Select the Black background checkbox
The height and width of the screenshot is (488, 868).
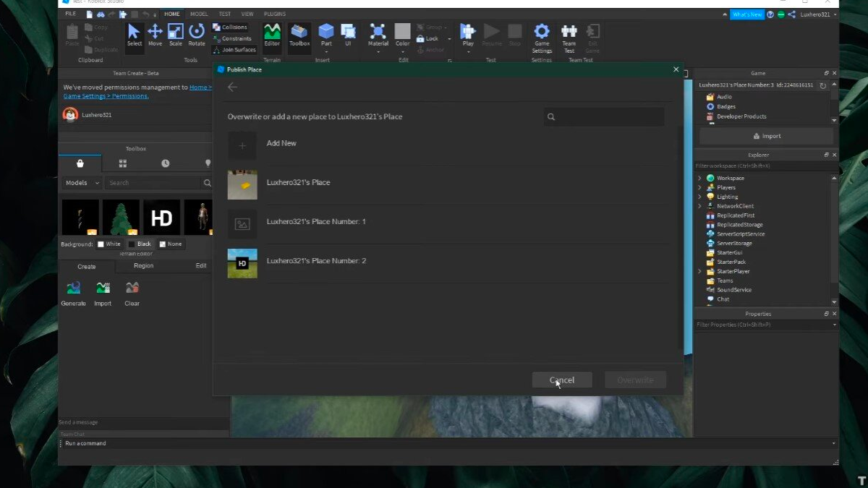pyautogui.click(x=132, y=244)
